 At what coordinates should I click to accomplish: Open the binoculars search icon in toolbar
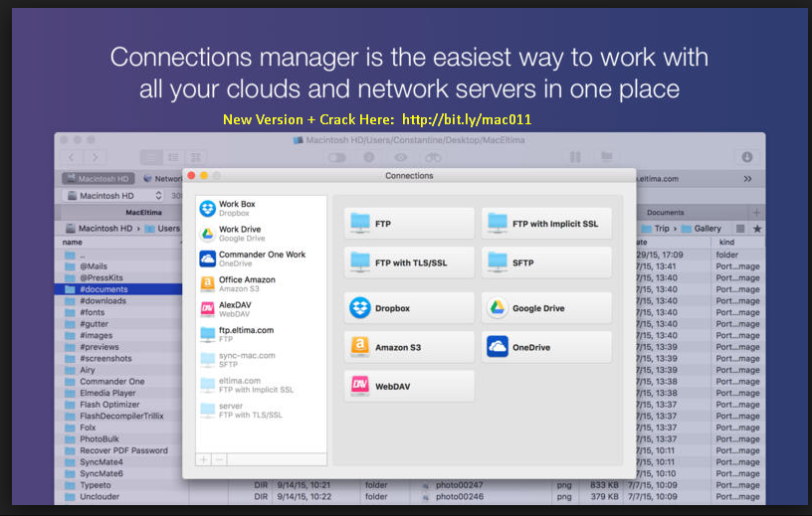click(x=433, y=157)
